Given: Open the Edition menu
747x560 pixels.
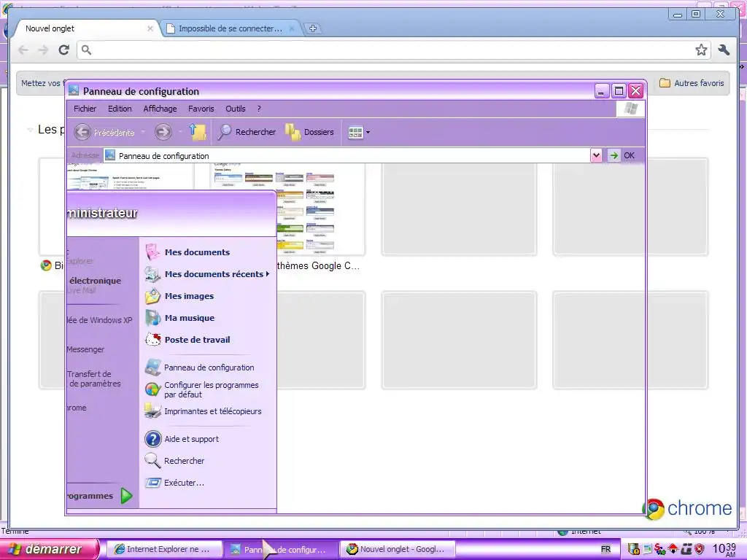Looking at the screenshot, I should coord(120,109).
